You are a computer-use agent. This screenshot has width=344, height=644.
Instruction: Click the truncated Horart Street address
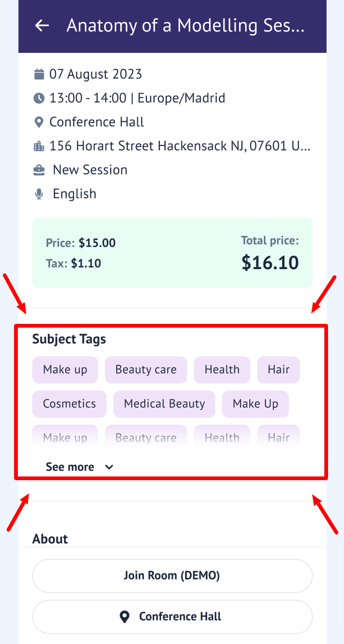[x=180, y=146]
